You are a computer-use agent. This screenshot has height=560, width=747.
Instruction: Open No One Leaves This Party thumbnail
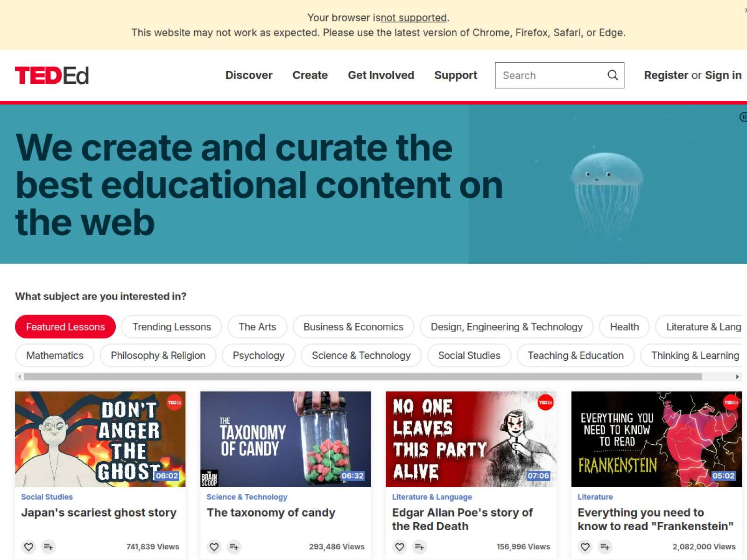[x=471, y=439]
